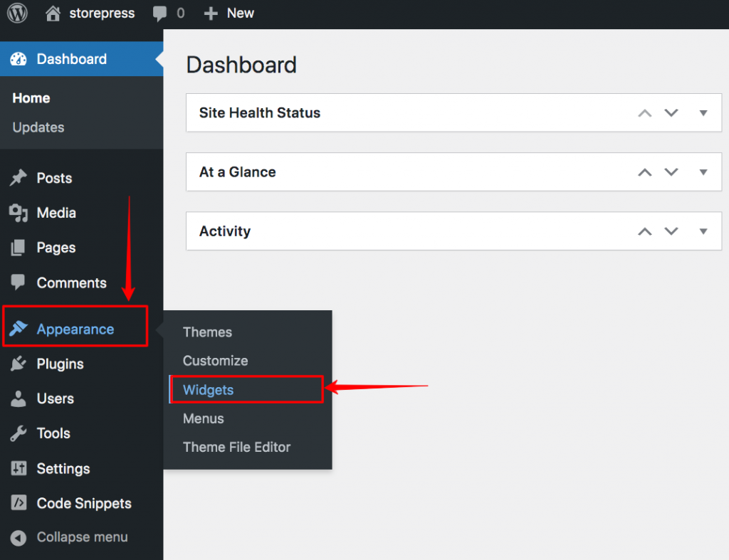The width and height of the screenshot is (729, 560).
Task: Click the Posts pushpin icon
Action: click(19, 178)
